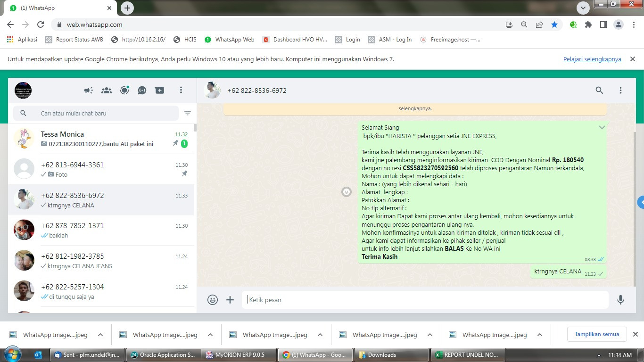
Task: Open the http://10.16.2.16/ bookmark
Action: click(138, 40)
